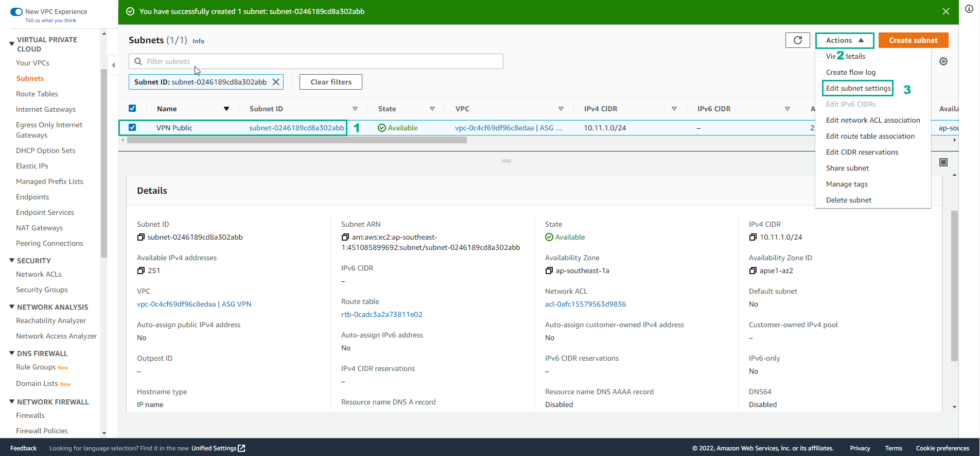Choose Edit network ACL association
980x456 pixels.
click(873, 120)
